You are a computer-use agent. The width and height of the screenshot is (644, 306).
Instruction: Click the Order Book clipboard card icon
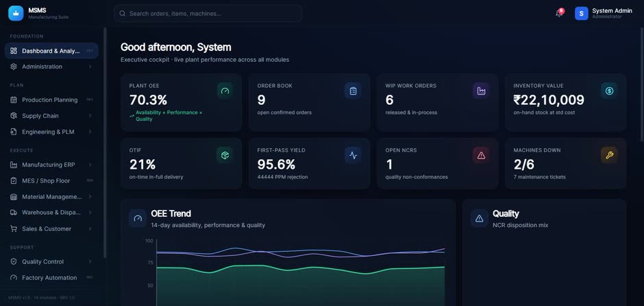click(x=353, y=91)
